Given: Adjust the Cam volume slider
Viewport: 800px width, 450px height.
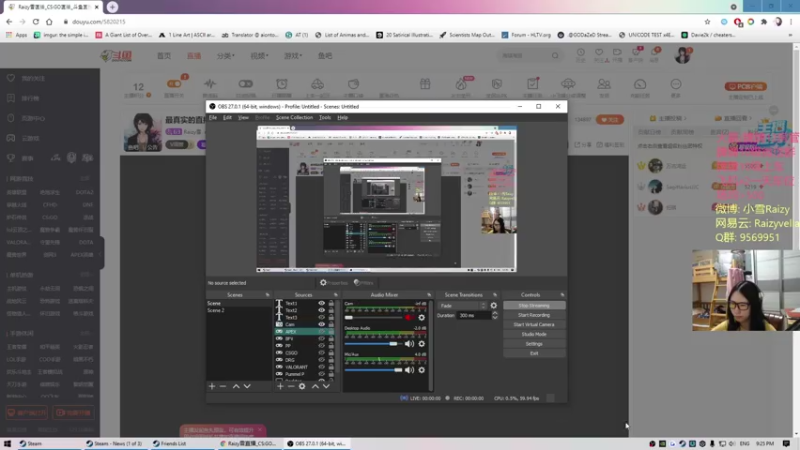Looking at the screenshot, I should coord(373,317).
